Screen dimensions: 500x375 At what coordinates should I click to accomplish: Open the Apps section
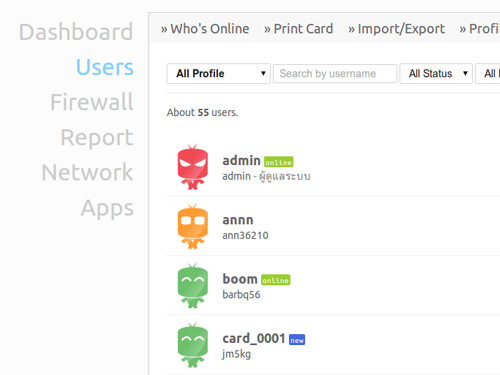pos(107,208)
